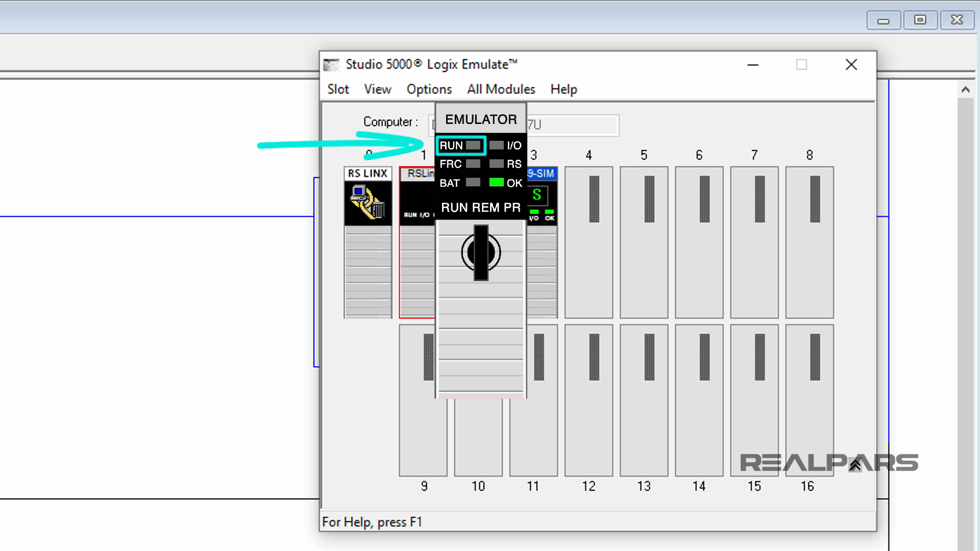Click the FRC indicator light
The width and height of the screenshot is (980, 551).
[473, 164]
